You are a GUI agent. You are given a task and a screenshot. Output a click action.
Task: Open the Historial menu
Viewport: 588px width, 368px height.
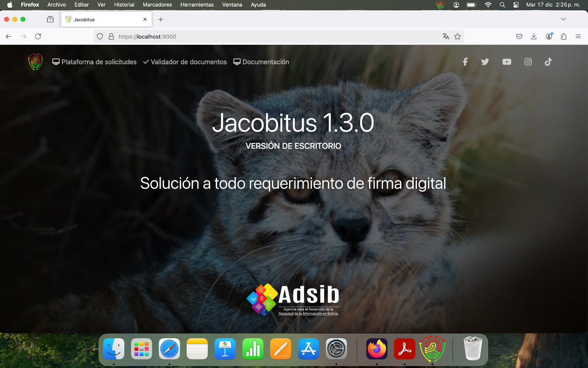click(124, 5)
